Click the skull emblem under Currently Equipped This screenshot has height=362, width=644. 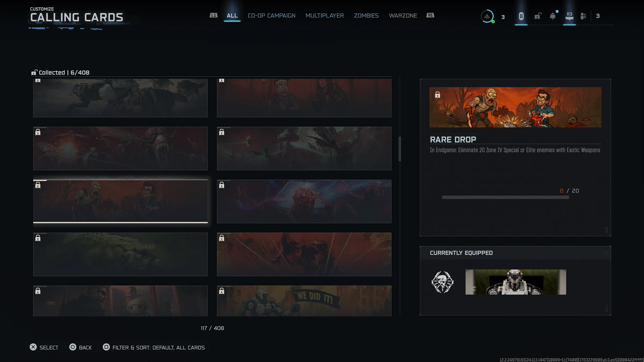[442, 282]
